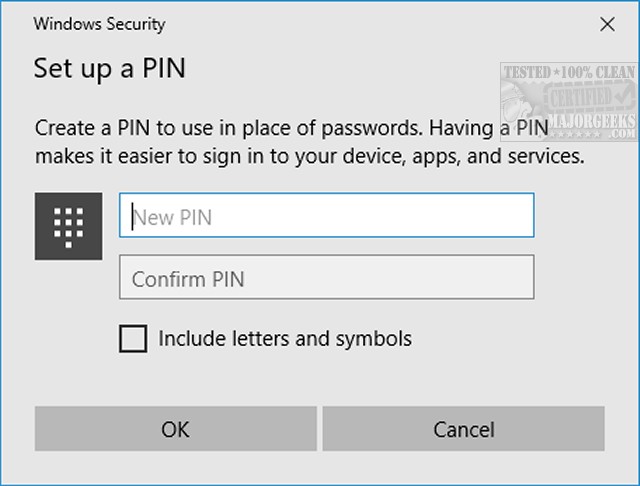
Task: Select the Confirm PIN field
Action: (326, 278)
